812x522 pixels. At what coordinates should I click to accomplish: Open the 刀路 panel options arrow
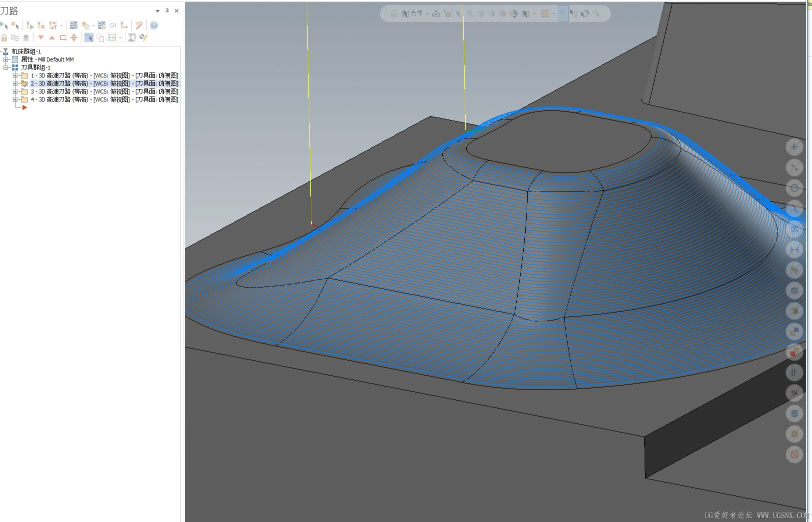[x=157, y=10]
